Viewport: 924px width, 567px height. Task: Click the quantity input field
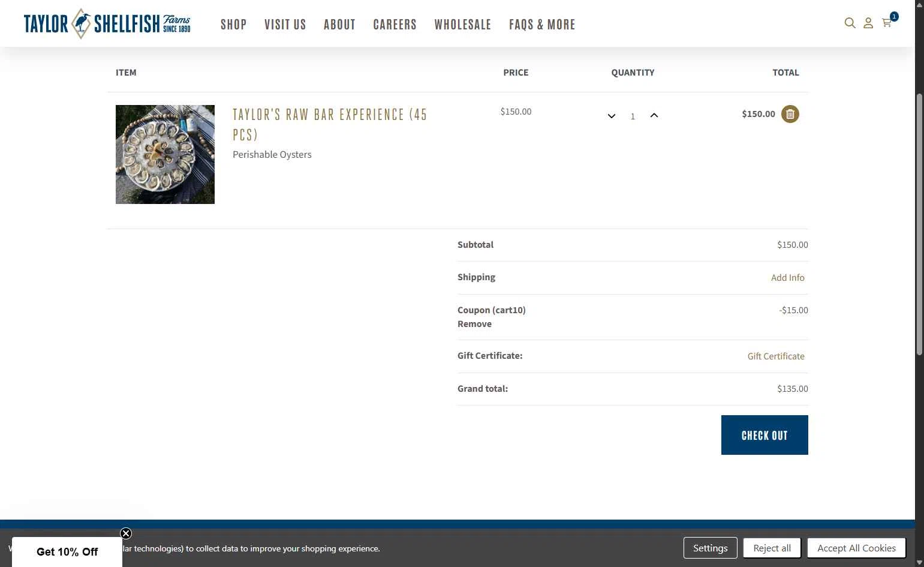coord(633,116)
